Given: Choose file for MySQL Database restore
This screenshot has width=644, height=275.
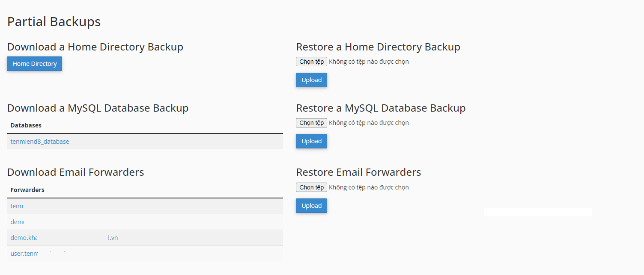Looking at the screenshot, I should 311,123.
